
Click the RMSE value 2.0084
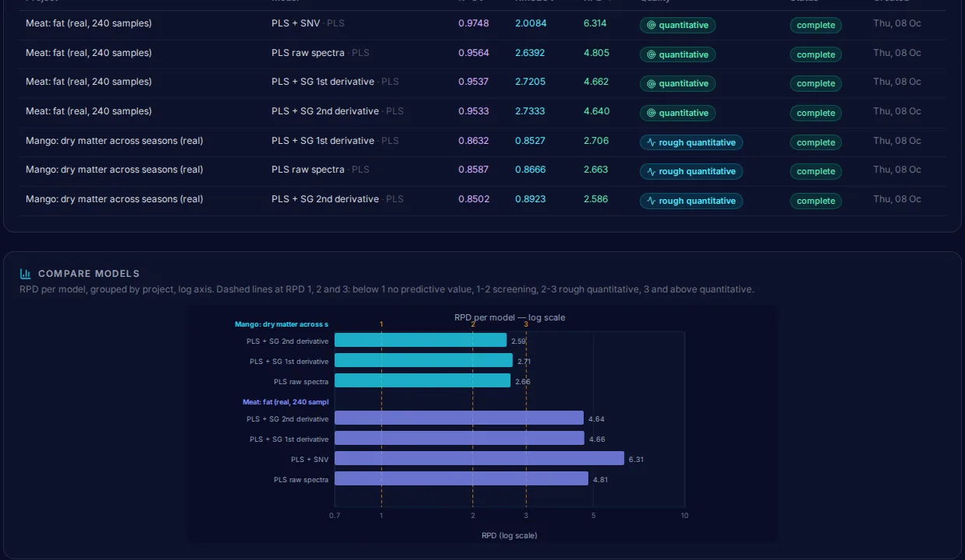531,23
